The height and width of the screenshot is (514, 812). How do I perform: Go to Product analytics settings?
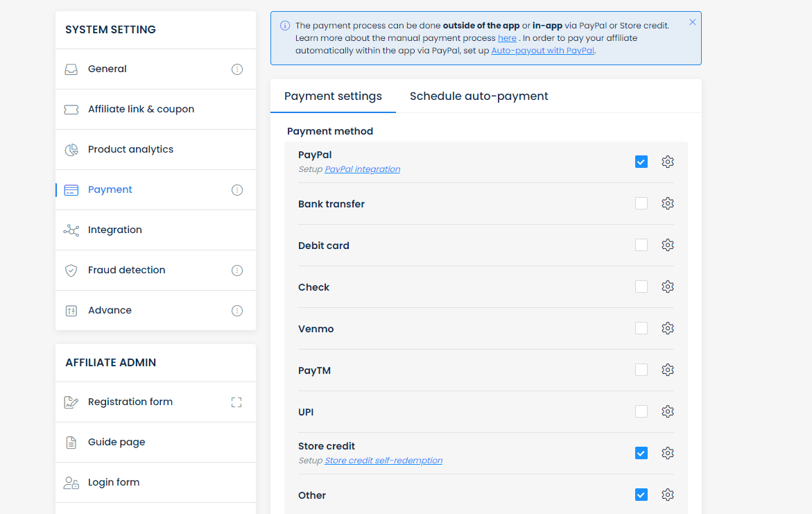(155, 150)
